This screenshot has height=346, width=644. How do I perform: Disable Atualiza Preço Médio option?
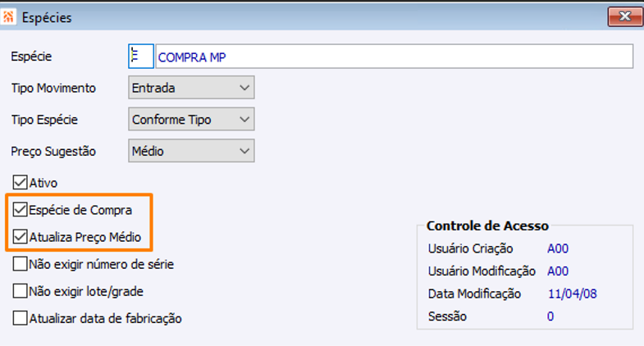(20, 238)
